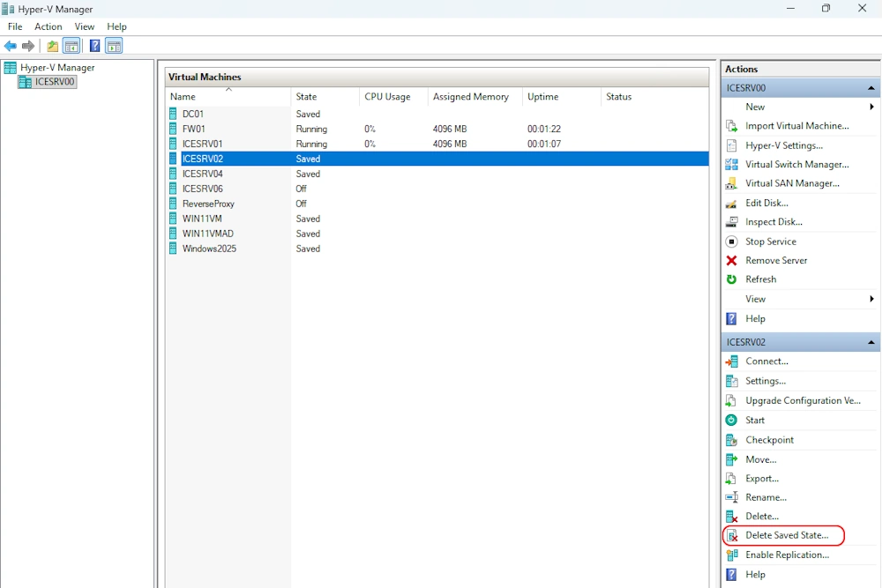The height and width of the screenshot is (588, 882).
Task: Collapse the ICESRV00 actions section
Action: [871, 88]
